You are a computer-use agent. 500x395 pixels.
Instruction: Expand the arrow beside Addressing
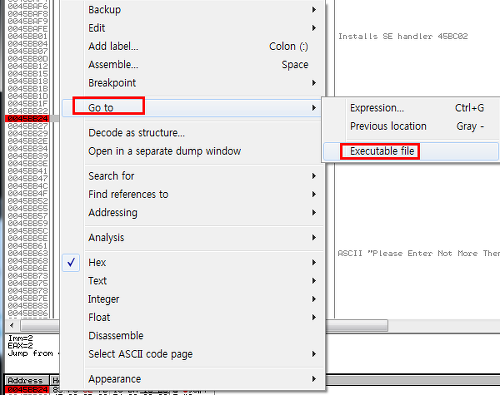314,212
